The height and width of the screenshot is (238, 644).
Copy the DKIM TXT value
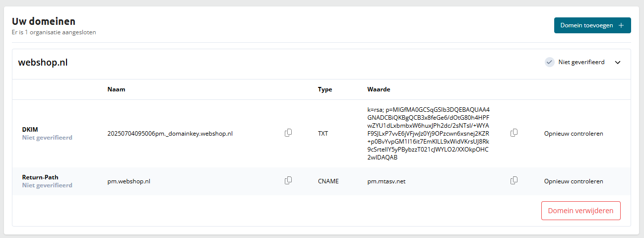point(514,133)
